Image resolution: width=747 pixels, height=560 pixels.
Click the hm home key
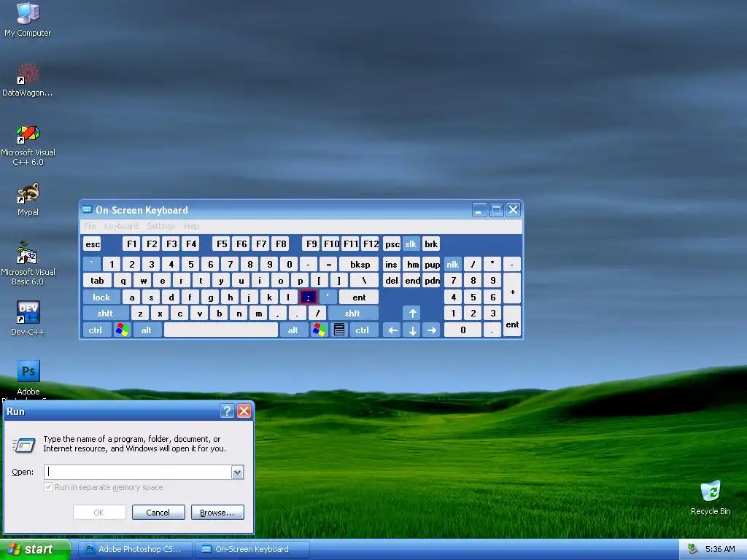click(x=412, y=264)
